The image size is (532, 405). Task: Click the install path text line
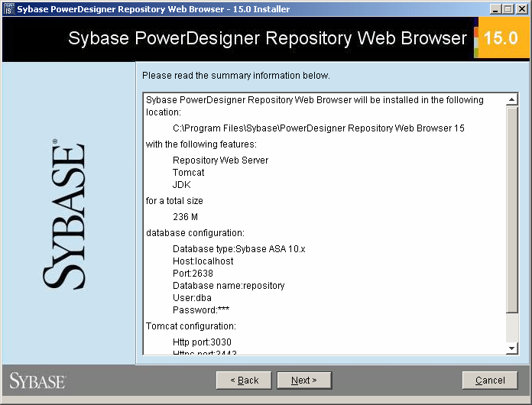(x=318, y=128)
